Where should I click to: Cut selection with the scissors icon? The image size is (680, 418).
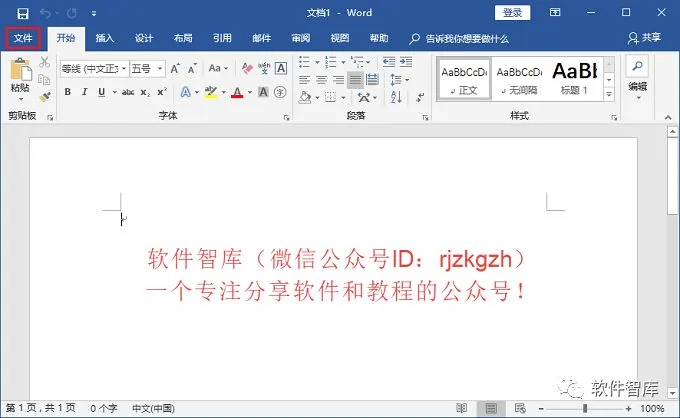coord(44,62)
